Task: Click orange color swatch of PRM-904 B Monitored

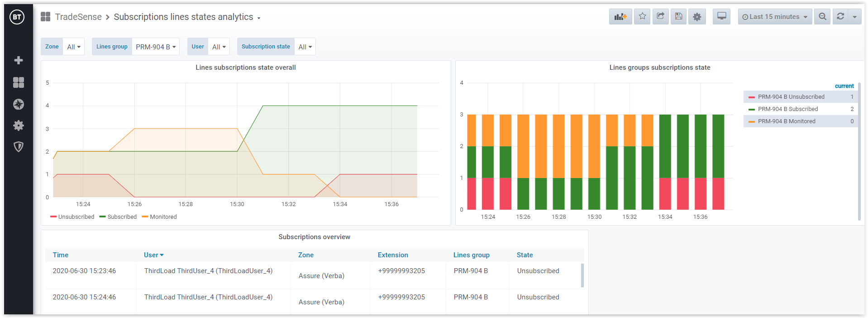Action: click(x=752, y=121)
